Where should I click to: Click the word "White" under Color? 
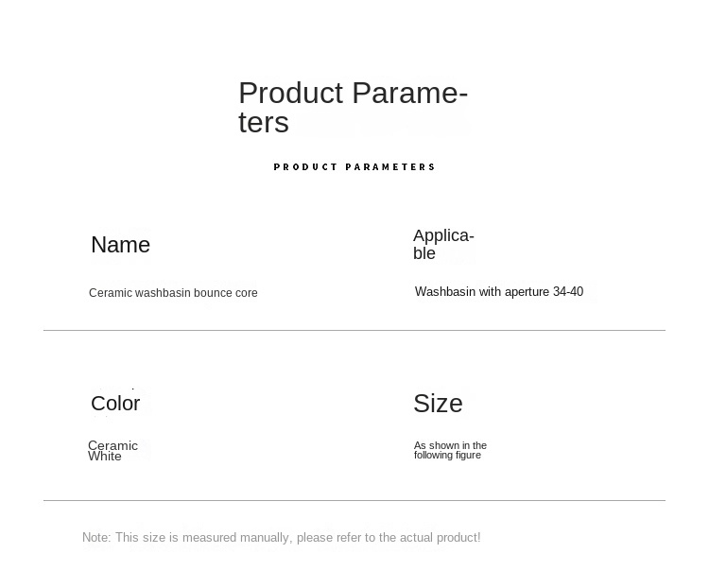pyautogui.click(x=105, y=457)
